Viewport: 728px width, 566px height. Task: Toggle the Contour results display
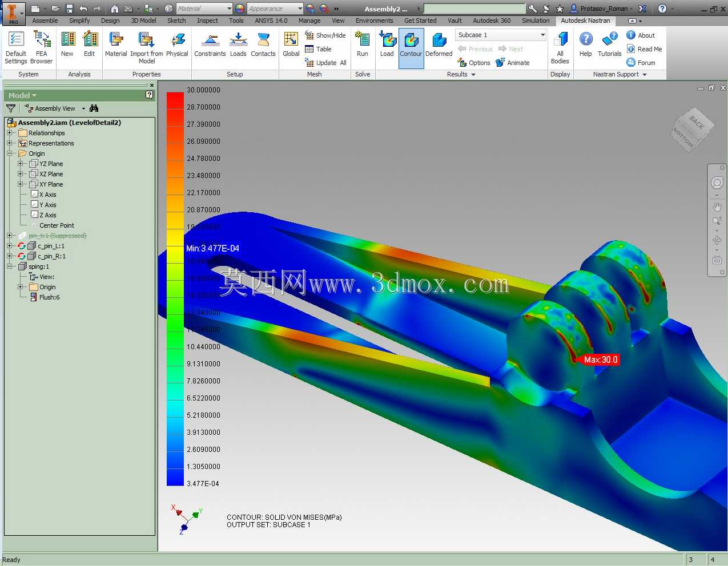pyautogui.click(x=411, y=48)
